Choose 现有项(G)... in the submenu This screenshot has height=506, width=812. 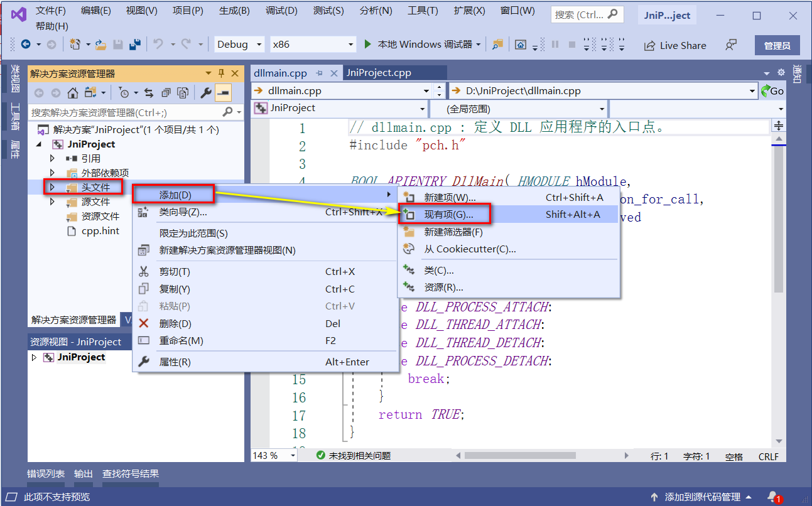point(509,215)
